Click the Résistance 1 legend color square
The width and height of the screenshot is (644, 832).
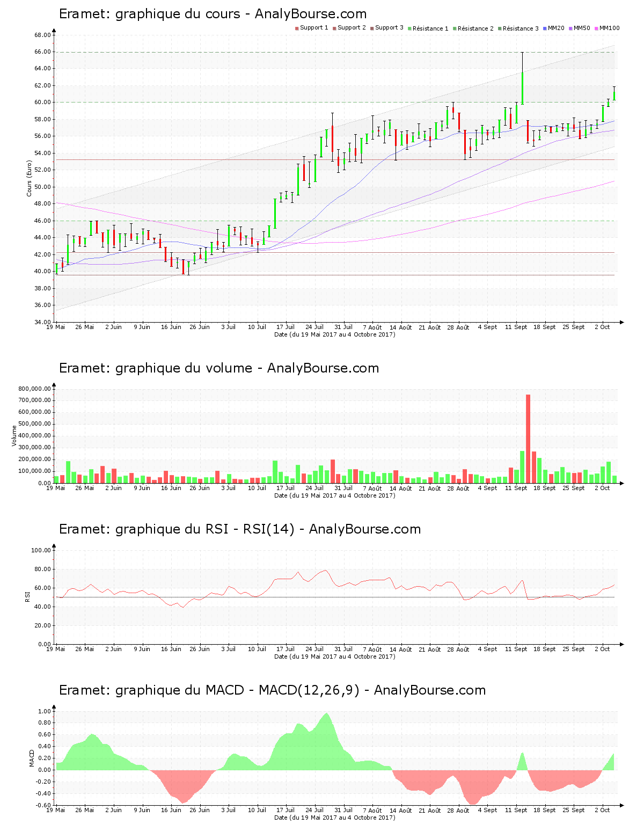pyautogui.click(x=409, y=28)
